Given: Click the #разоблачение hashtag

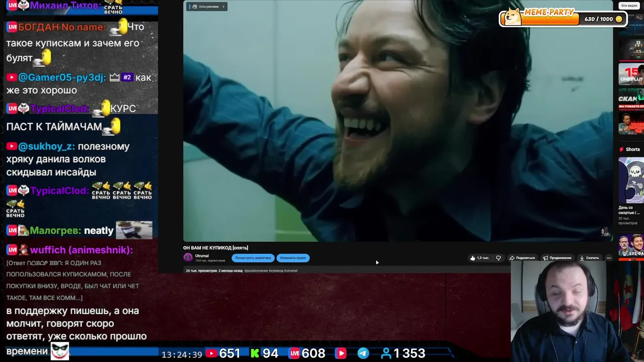Looking at the screenshot, I should pos(256,270).
